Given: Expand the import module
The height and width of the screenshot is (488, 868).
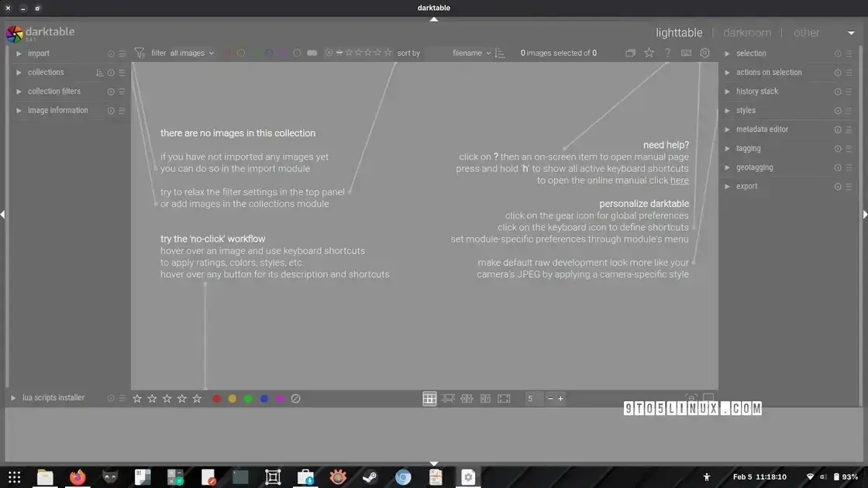Looking at the screenshot, I should (x=19, y=53).
